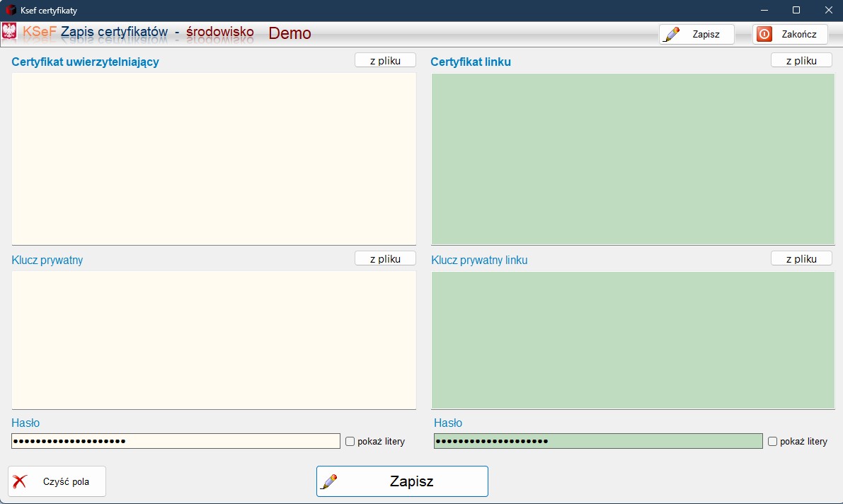843x504 pixels.
Task: Enable pokaż litery for the left cream Hasło
Action: pyautogui.click(x=350, y=442)
